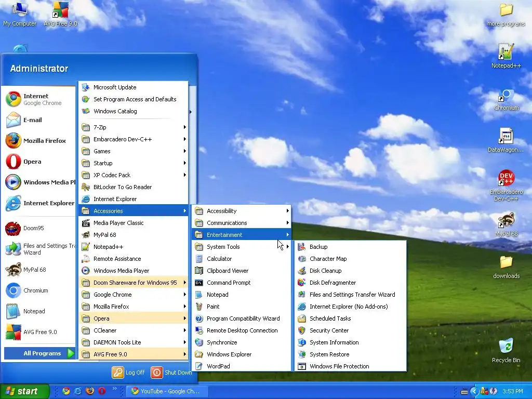Select Embarcadero Dev-C++ desktop icon
The width and height of the screenshot is (532, 399).
pos(506,185)
